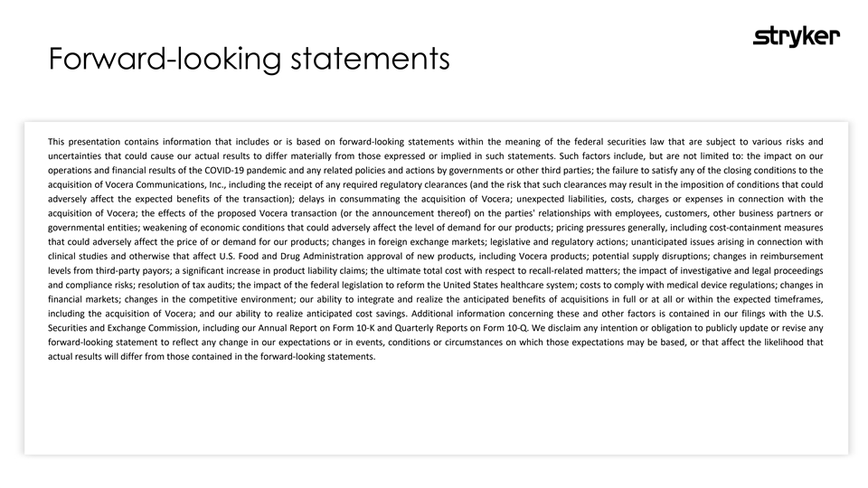The height and width of the screenshot is (488, 868).
Task: Click the "Forward-looking statements" slide title
Action: [249, 59]
